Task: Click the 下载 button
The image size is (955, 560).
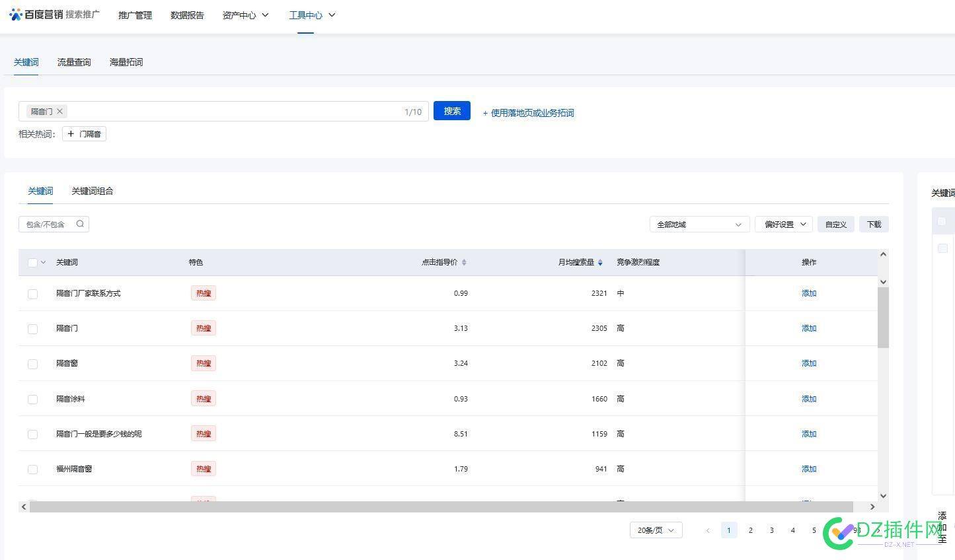Action: click(874, 225)
